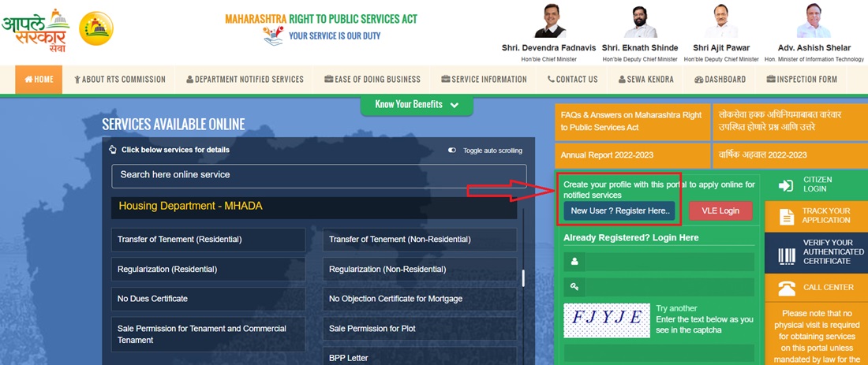The width and height of the screenshot is (868, 365).
Task: Click the Aaple Sarkar logo
Action: point(36,29)
